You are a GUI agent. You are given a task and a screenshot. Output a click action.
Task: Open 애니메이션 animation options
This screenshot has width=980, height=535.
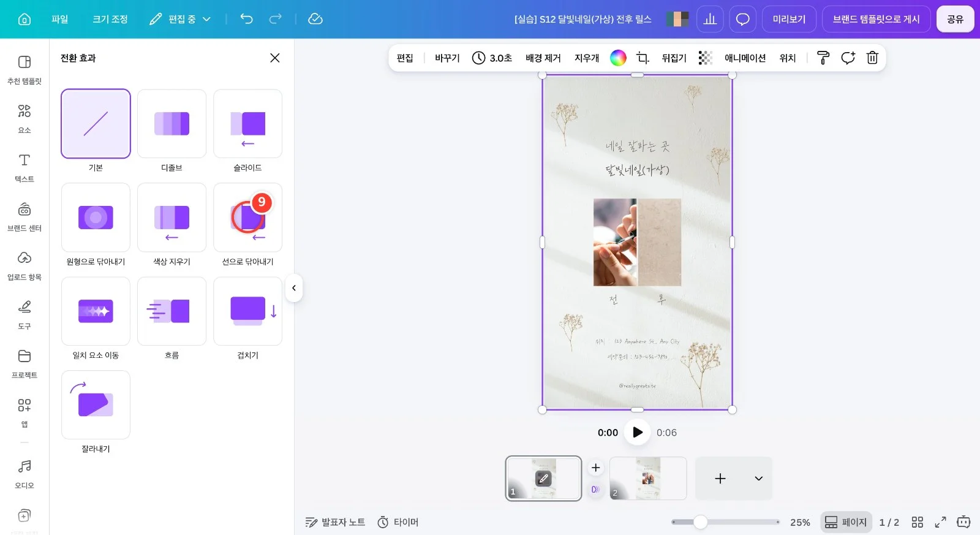(745, 58)
